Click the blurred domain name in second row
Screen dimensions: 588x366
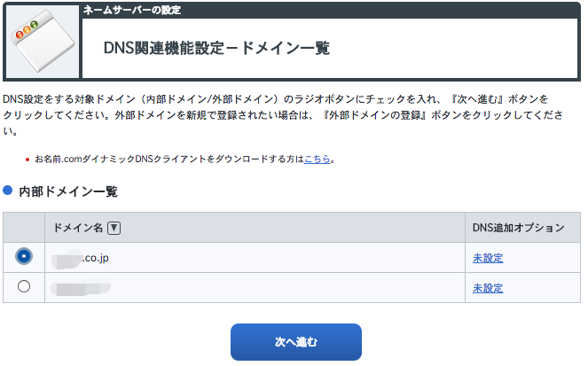tap(81, 288)
